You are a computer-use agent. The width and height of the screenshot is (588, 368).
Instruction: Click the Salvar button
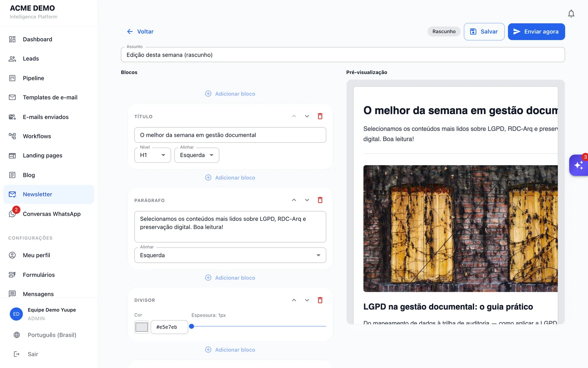[484, 32]
